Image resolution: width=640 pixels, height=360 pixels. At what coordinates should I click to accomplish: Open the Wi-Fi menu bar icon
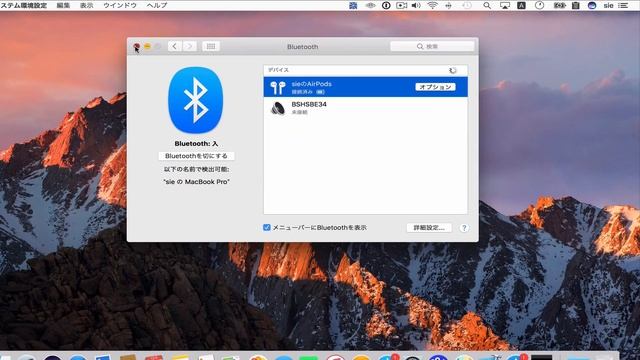point(432,5)
